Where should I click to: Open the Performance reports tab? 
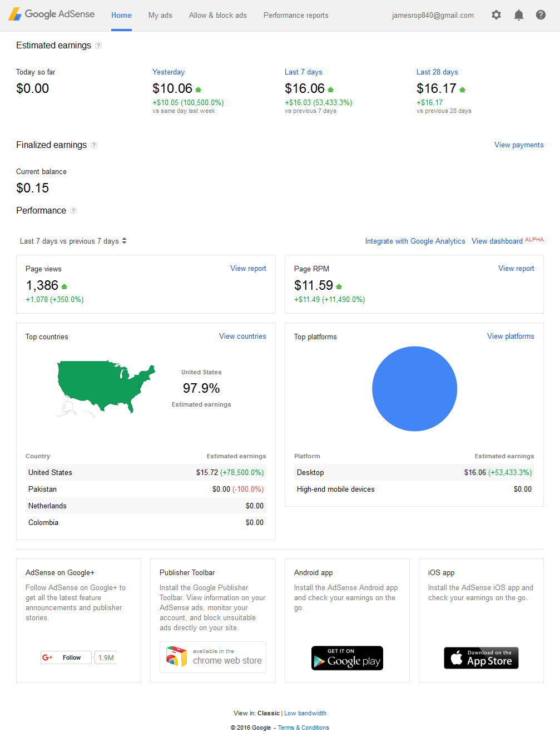(x=296, y=16)
